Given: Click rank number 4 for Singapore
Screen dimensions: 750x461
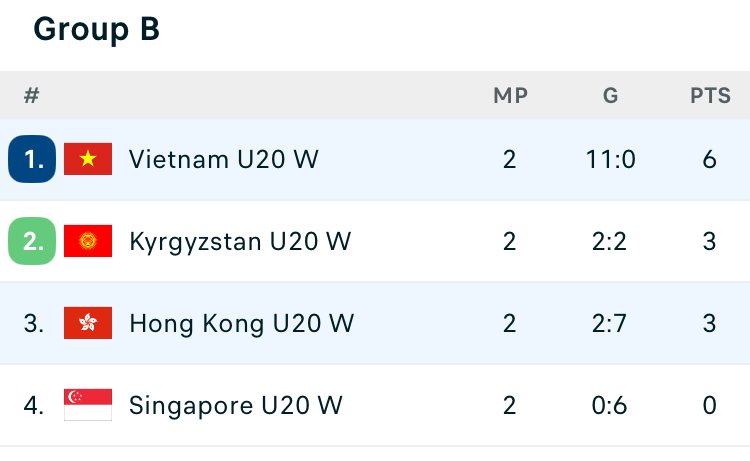Looking at the screenshot, I should point(33,406).
